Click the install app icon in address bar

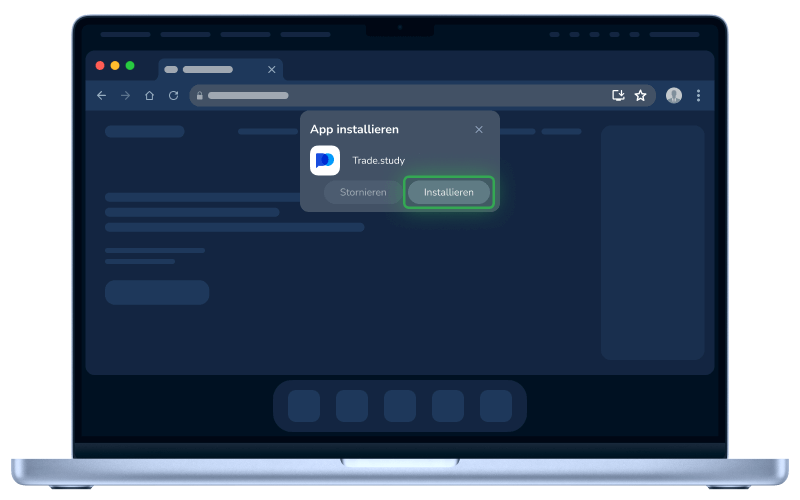618,95
